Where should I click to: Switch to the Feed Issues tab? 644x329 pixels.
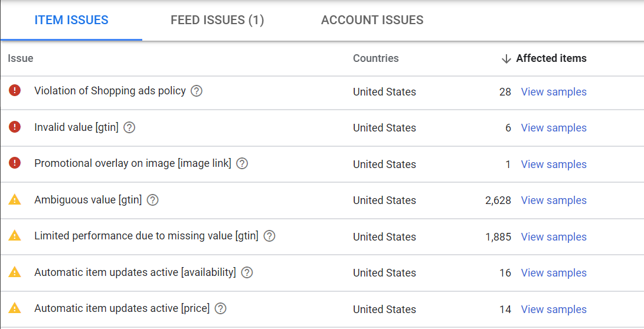click(217, 20)
